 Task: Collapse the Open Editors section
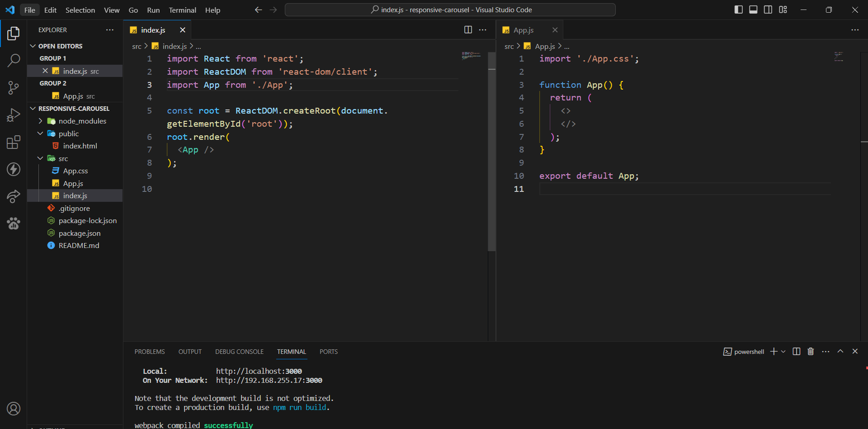click(x=33, y=46)
